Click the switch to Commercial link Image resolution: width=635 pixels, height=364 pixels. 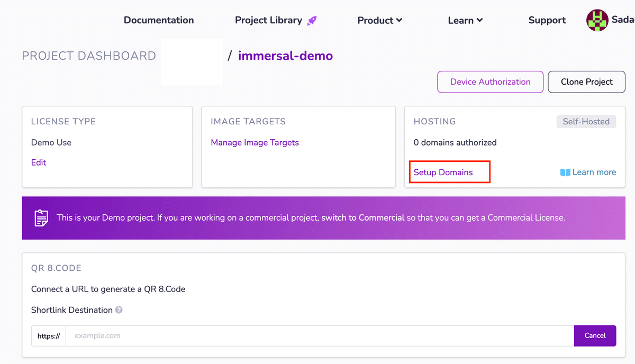point(363,217)
